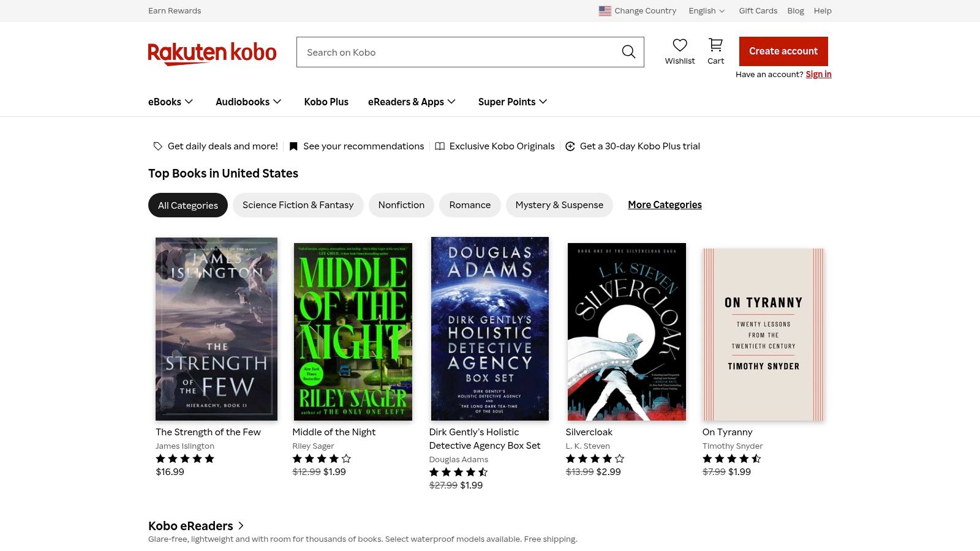This screenshot has height=551, width=980.
Task: Open the Kobo Plus menu item
Action: (326, 102)
